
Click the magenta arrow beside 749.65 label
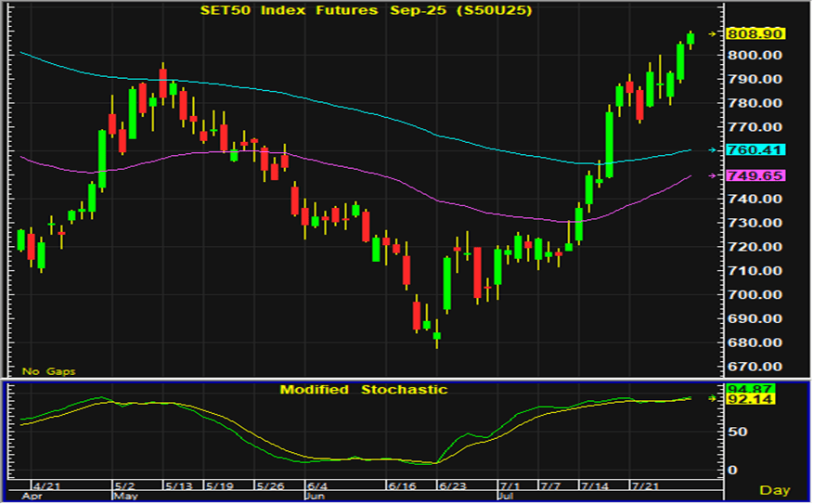tap(714, 175)
